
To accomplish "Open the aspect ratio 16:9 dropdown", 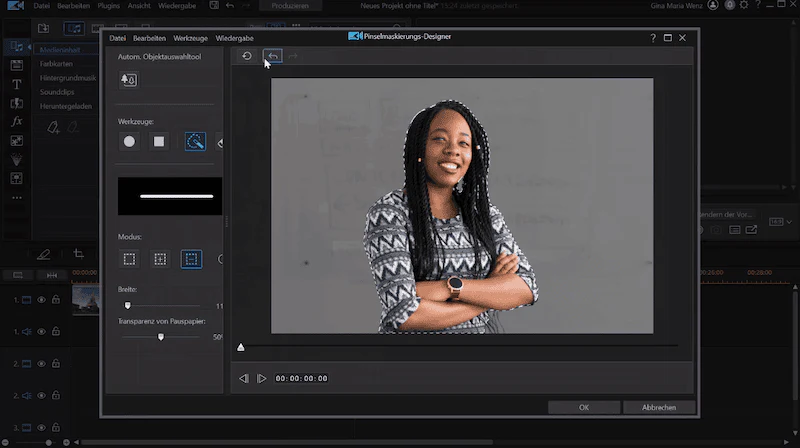I will (781, 222).
